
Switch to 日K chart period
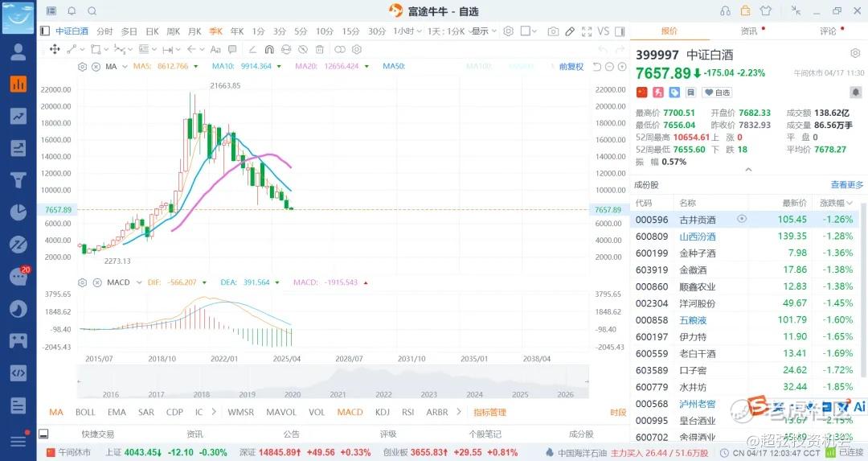pos(152,31)
